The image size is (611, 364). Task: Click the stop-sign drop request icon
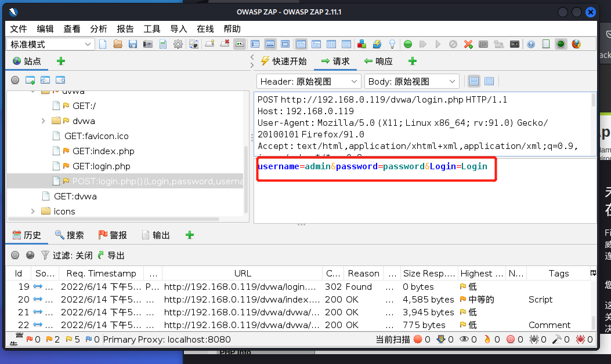(453, 45)
